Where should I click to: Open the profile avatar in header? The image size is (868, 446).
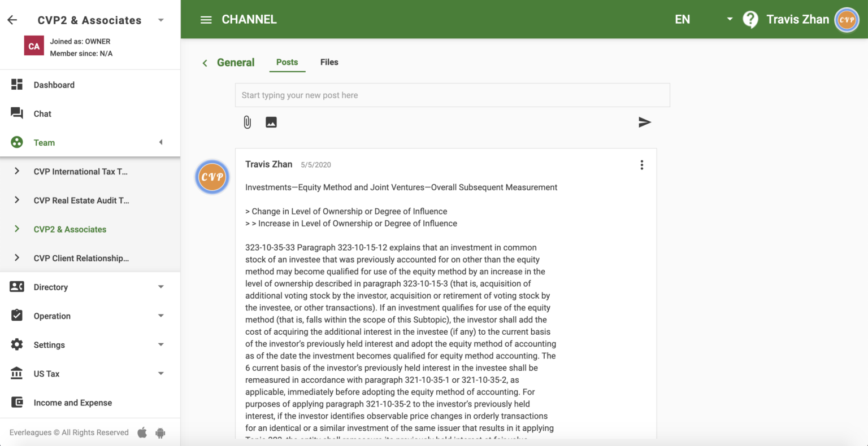point(847,20)
